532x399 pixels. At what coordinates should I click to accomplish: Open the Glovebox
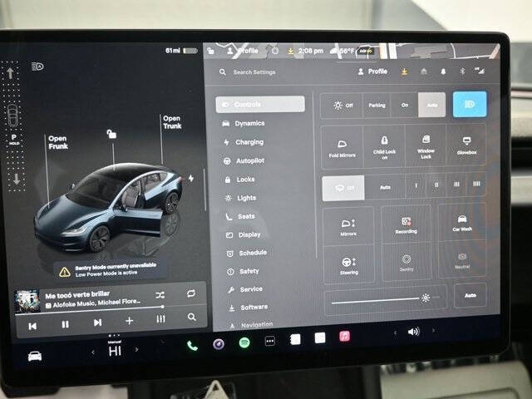point(466,145)
